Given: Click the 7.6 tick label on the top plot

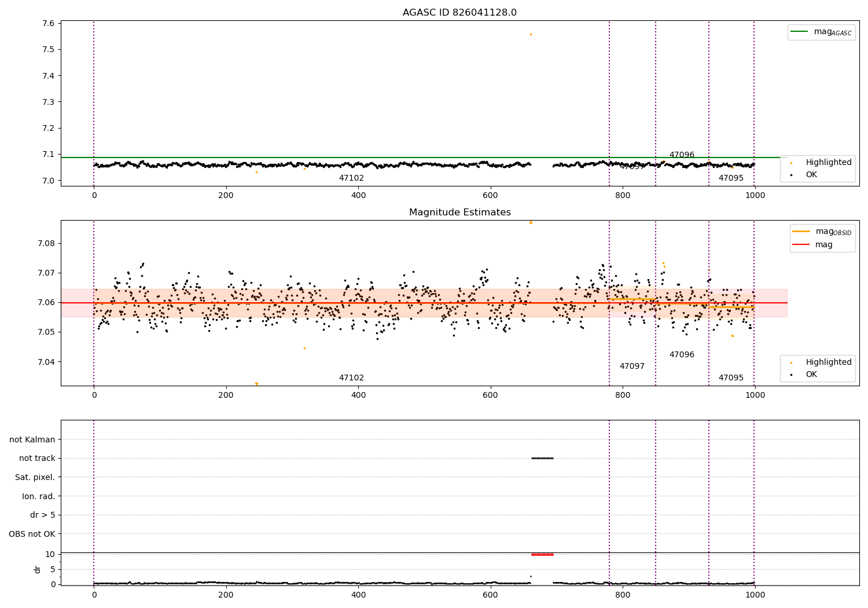Looking at the screenshot, I should (x=48, y=24).
